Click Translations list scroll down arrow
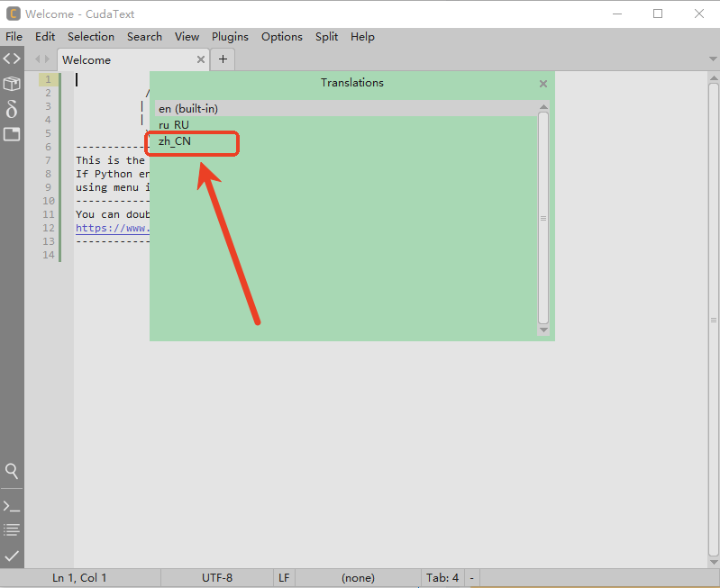Viewport: 720px width, 588px height. pyautogui.click(x=543, y=330)
